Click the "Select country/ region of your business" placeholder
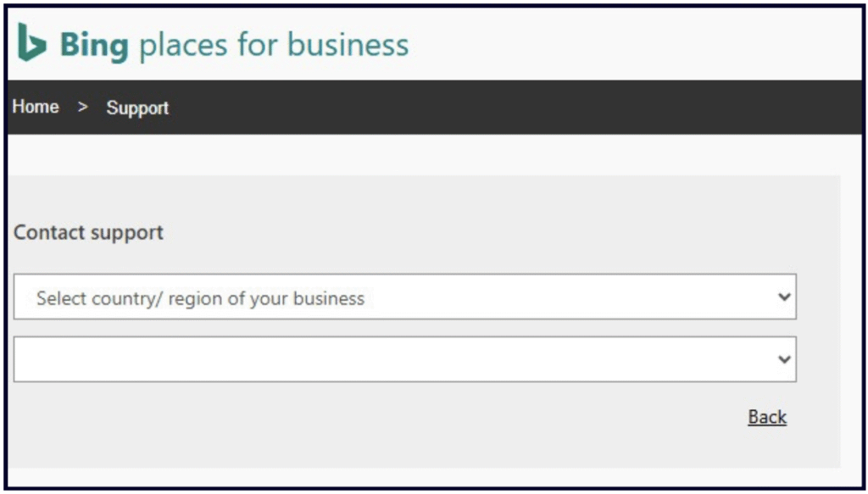This screenshot has width=868, height=494. pyautogui.click(x=200, y=298)
